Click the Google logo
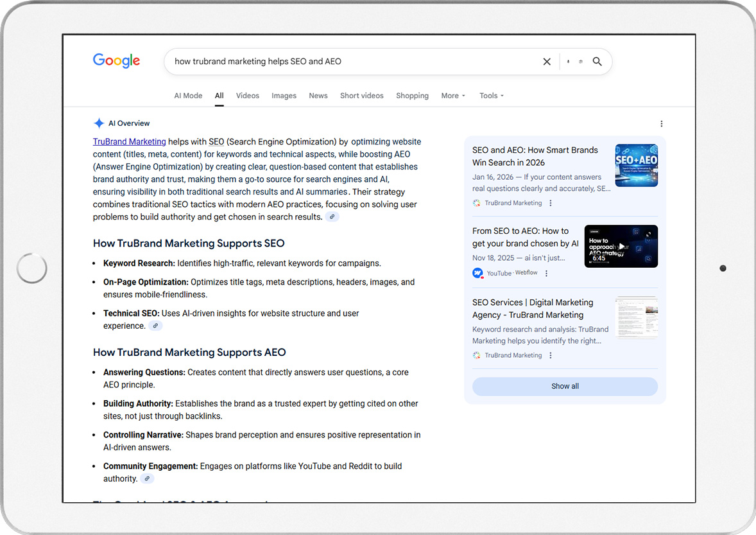This screenshot has width=756, height=535. click(x=116, y=60)
